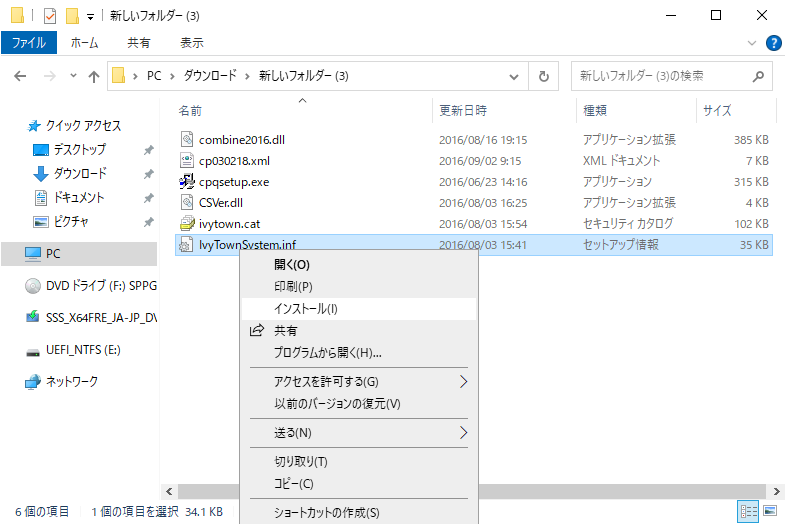Screen dimensions: 786x524
Task: Refresh the folder view
Action: 543,76
